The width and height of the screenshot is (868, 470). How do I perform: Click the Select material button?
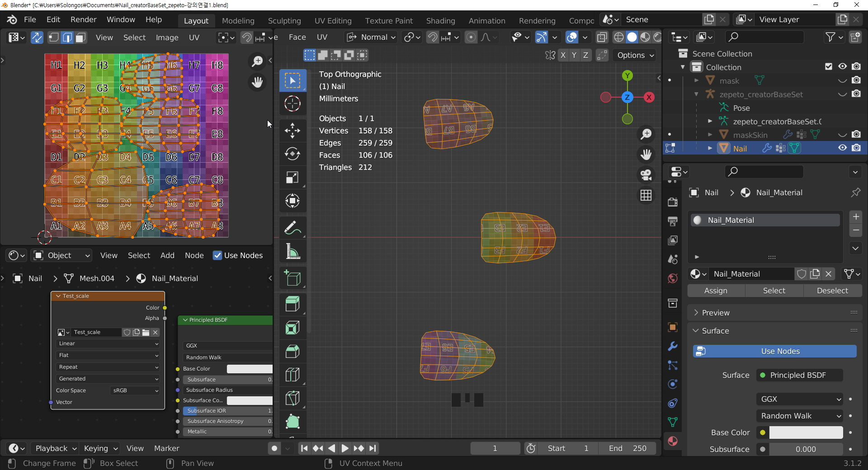pos(774,291)
